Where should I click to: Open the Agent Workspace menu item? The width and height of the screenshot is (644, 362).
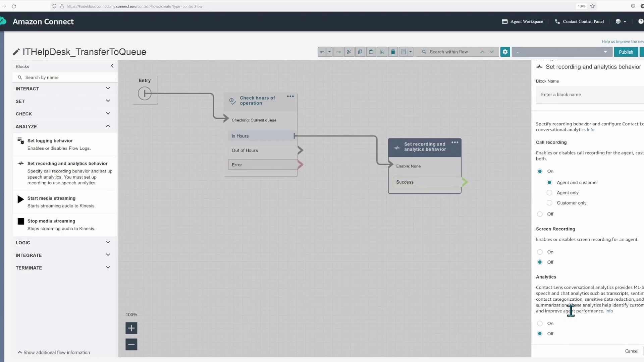[523, 21]
